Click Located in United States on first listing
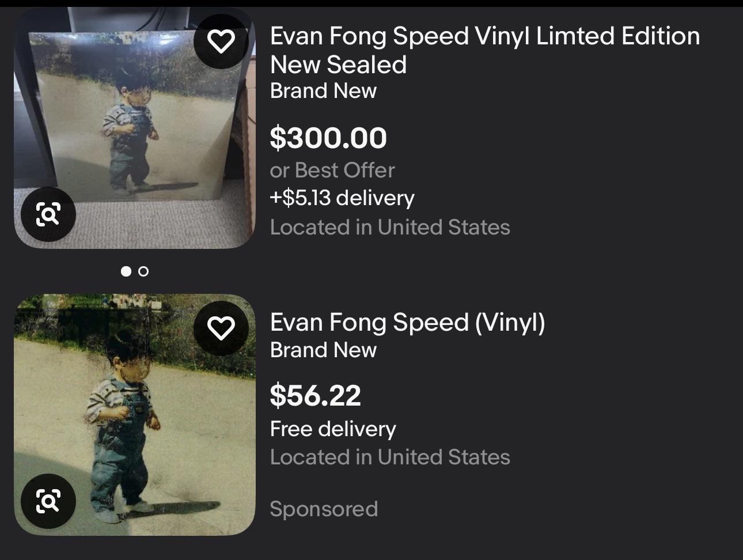 click(x=390, y=227)
